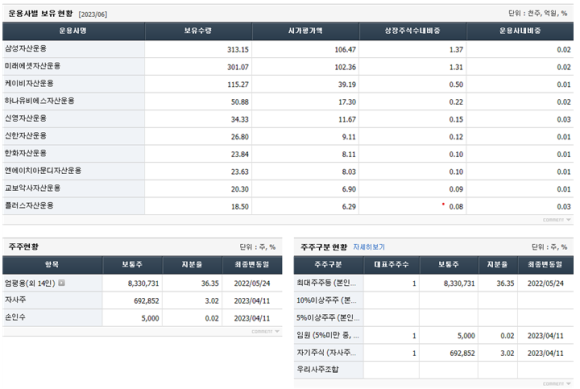
Task: Click 2022/05/24 date in the 주주현황 table
Action: tap(252, 283)
